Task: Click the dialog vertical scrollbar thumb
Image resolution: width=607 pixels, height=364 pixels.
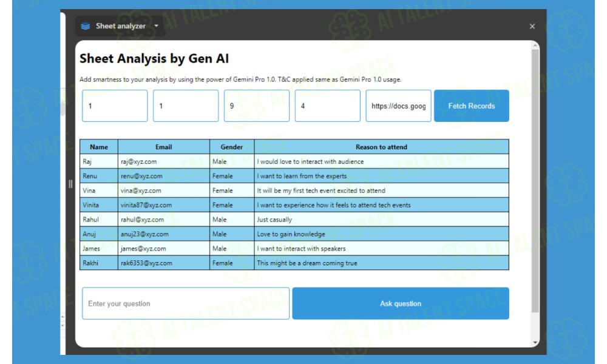Action: (x=535, y=181)
